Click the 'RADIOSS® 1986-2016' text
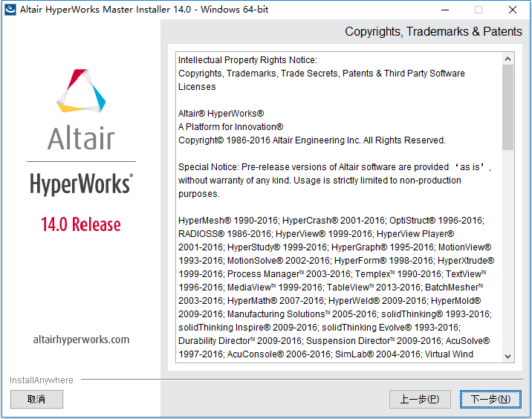The image size is (532, 419). coord(224,234)
